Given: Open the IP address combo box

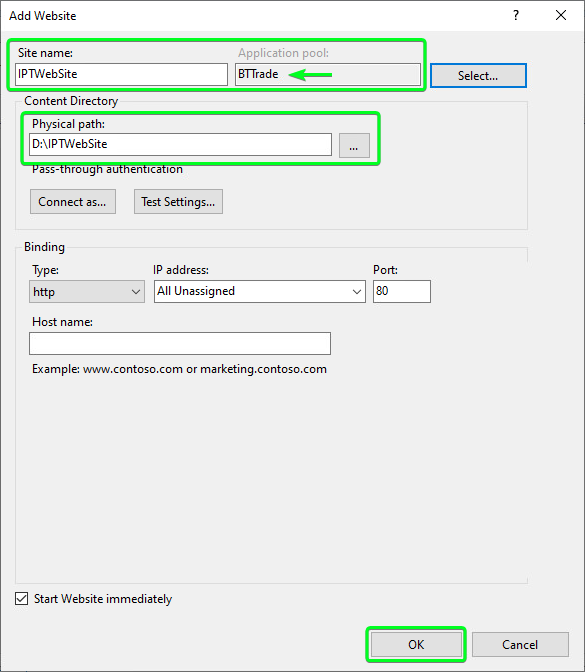Looking at the screenshot, I should click(x=260, y=291).
